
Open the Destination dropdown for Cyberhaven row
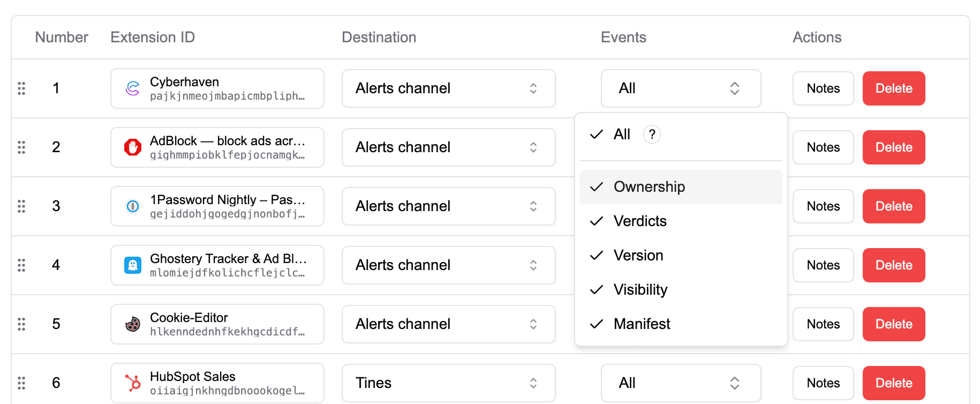coord(449,88)
